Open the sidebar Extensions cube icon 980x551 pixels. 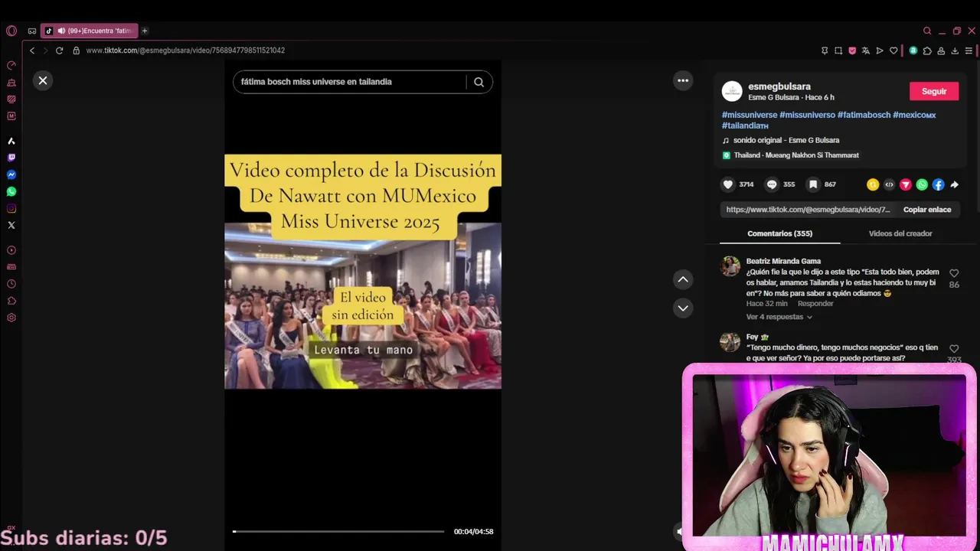[x=11, y=301]
